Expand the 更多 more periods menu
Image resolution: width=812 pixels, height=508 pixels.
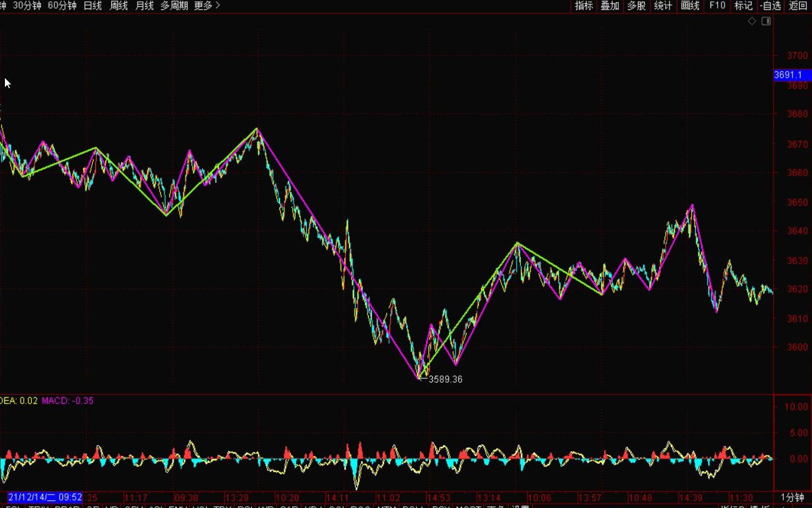(x=207, y=6)
